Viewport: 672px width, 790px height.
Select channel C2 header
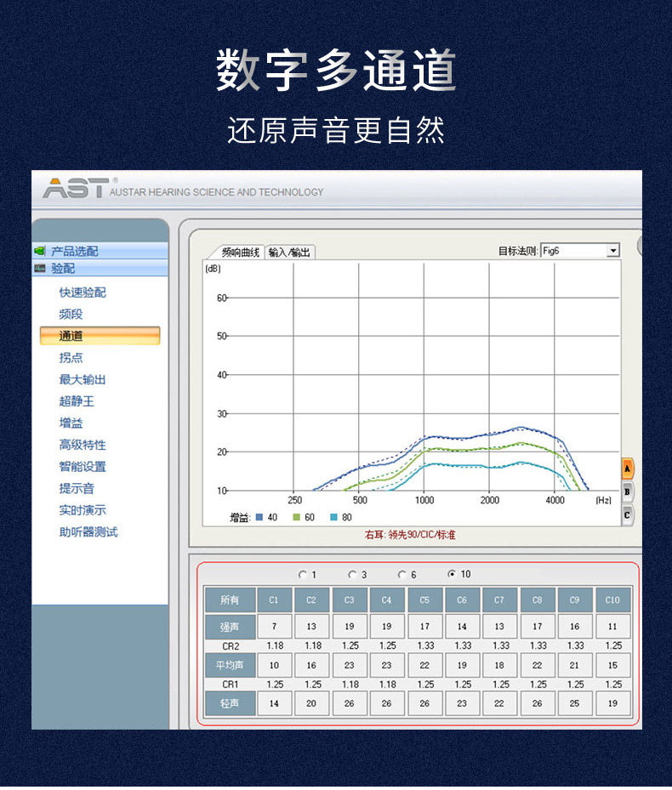[311, 600]
